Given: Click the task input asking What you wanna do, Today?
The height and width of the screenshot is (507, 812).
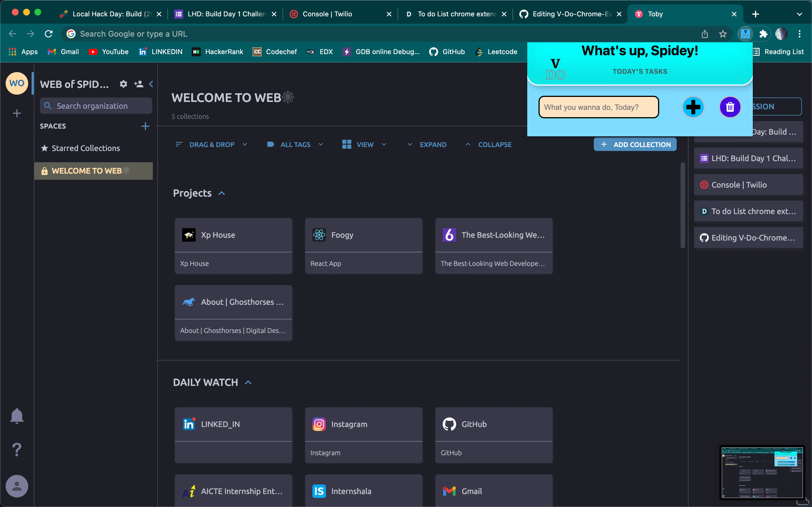Looking at the screenshot, I should click(598, 107).
